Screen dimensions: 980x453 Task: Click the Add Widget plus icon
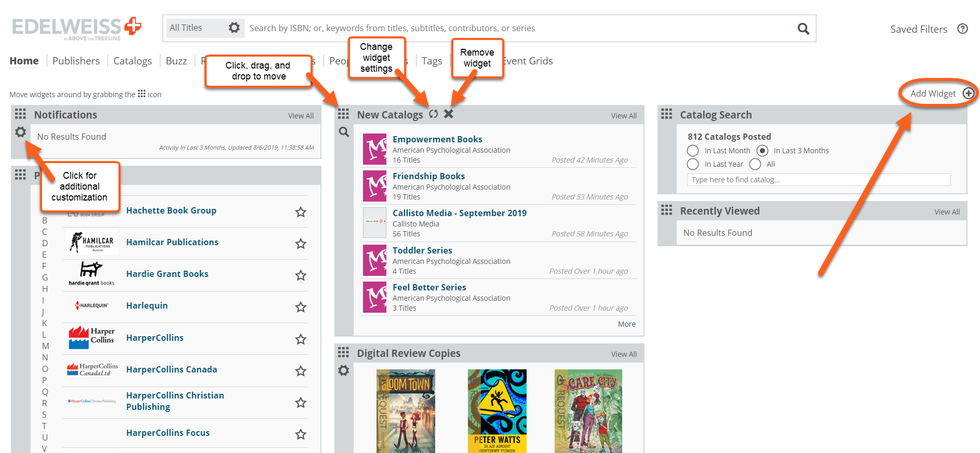968,94
